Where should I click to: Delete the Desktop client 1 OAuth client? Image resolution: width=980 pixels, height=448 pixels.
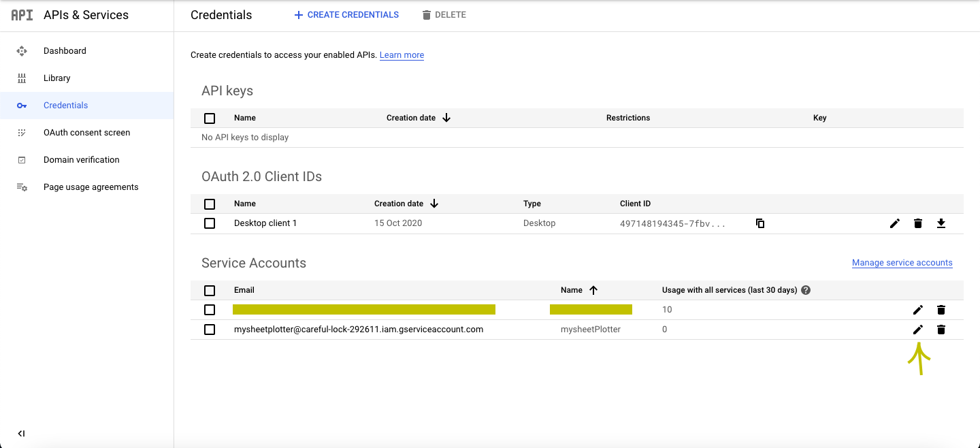(918, 223)
